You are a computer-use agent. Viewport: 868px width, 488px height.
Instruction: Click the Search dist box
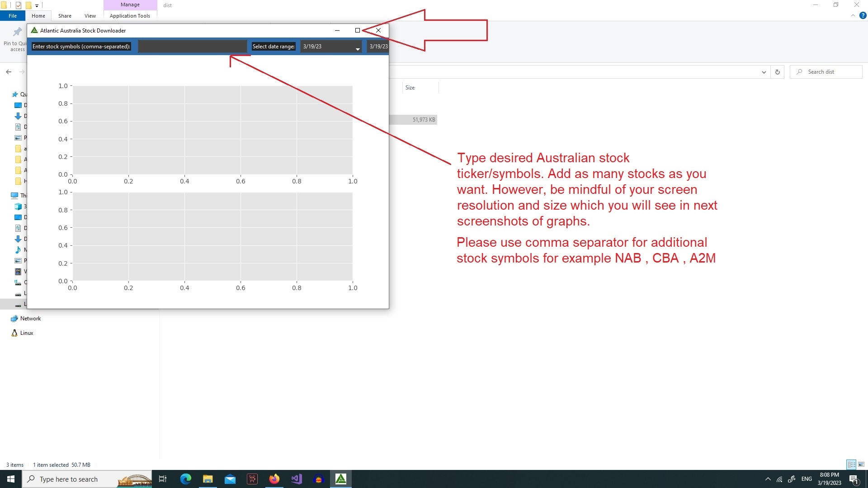click(x=826, y=72)
